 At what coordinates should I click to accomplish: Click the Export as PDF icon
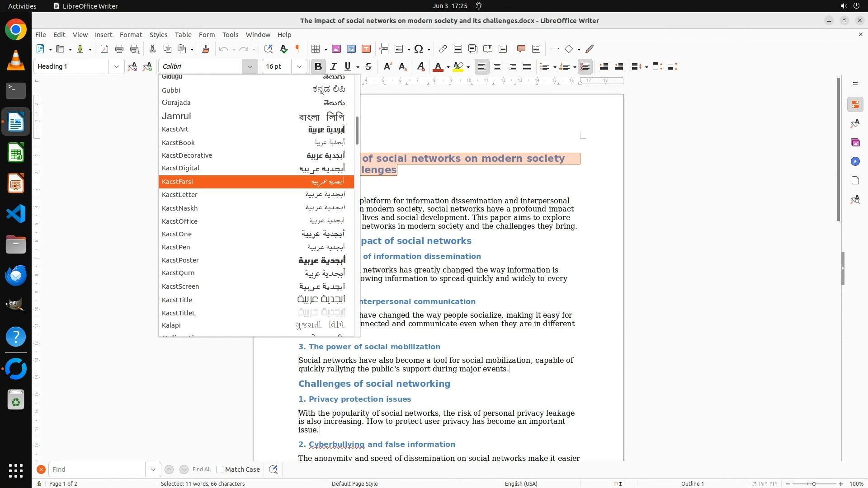(104, 49)
